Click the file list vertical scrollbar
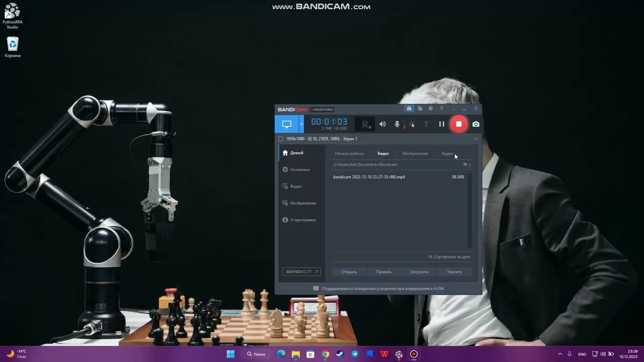The image size is (644, 362). pyautogui.click(x=470, y=210)
